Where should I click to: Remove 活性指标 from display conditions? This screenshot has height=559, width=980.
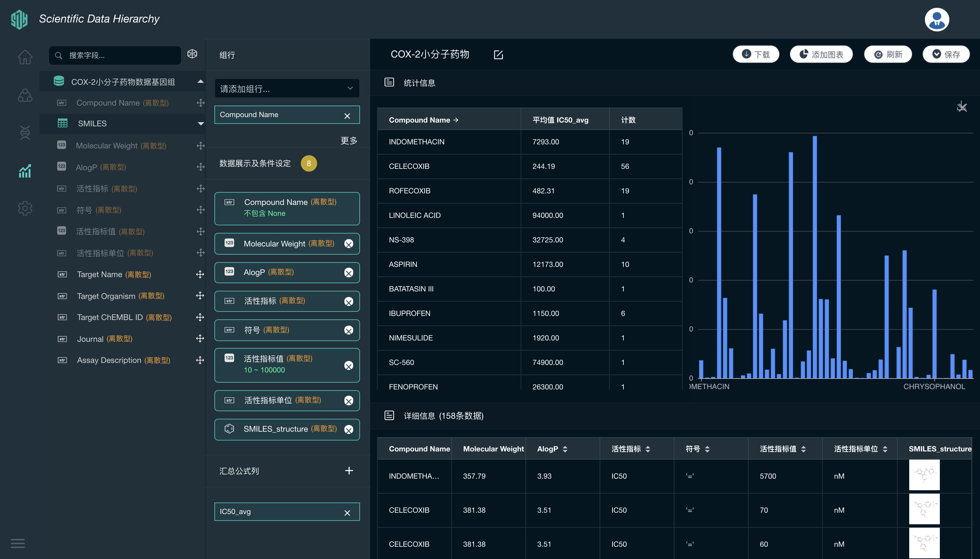(x=348, y=302)
